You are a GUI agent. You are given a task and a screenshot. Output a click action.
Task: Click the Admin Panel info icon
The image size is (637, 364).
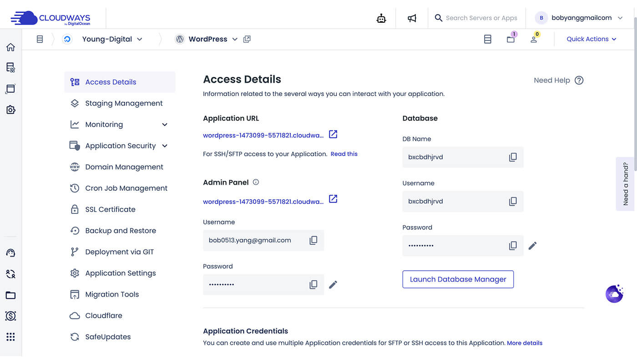(x=256, y=182)
